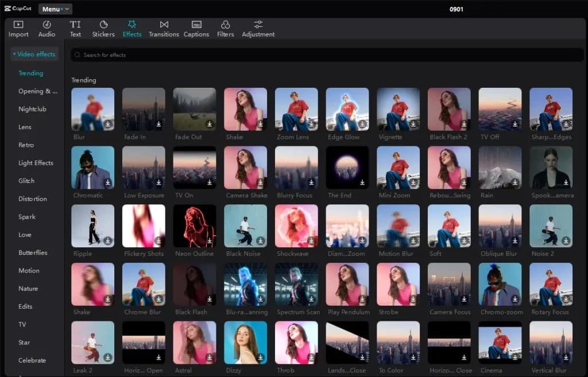Click the Black Flash 2 effect label
Screen dimensions: 588x377
click(448, 137)
